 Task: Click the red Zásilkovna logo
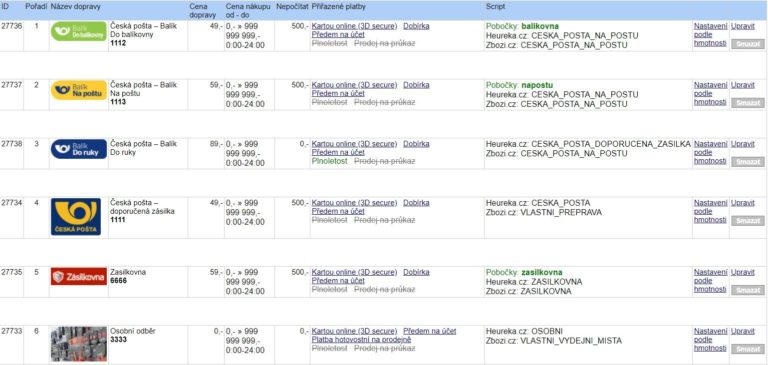(x=78, y=276)
